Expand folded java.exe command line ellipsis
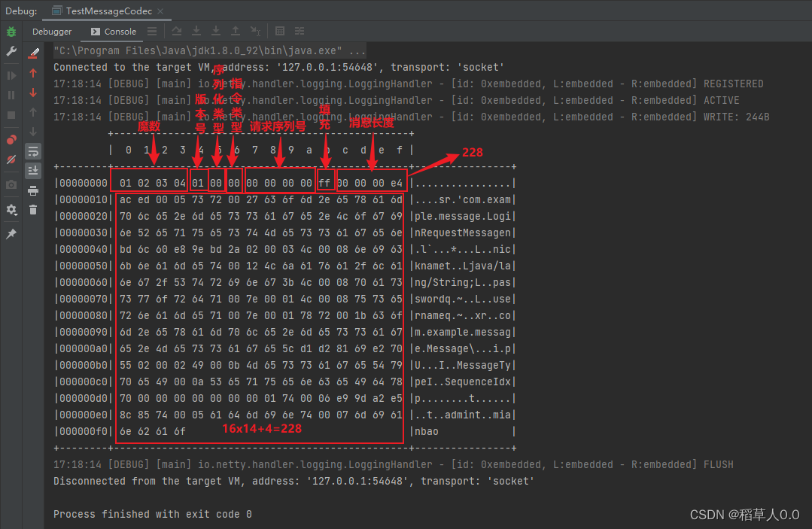Screen dimensions: 812x529 coord(357,50)
